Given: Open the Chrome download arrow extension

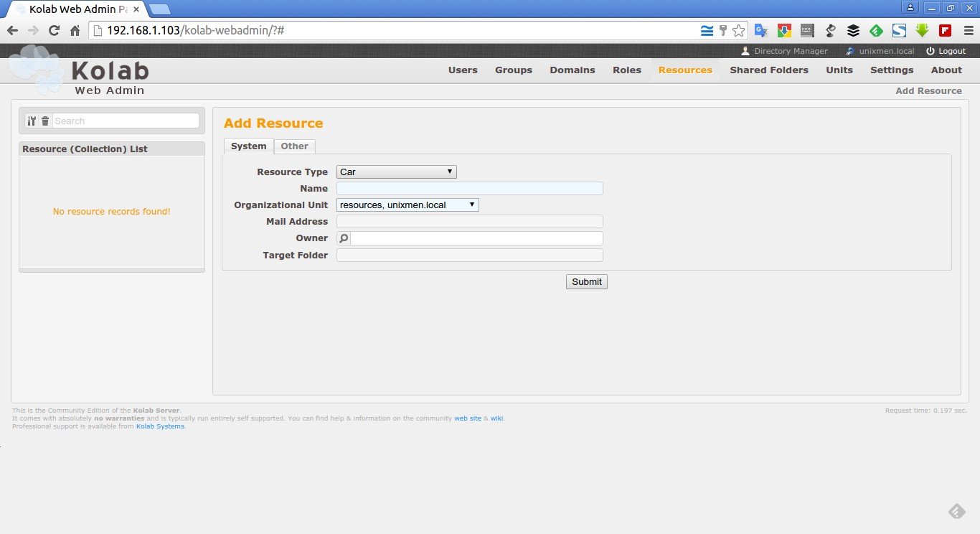Looking at the screenshot, I should point(784,31).
